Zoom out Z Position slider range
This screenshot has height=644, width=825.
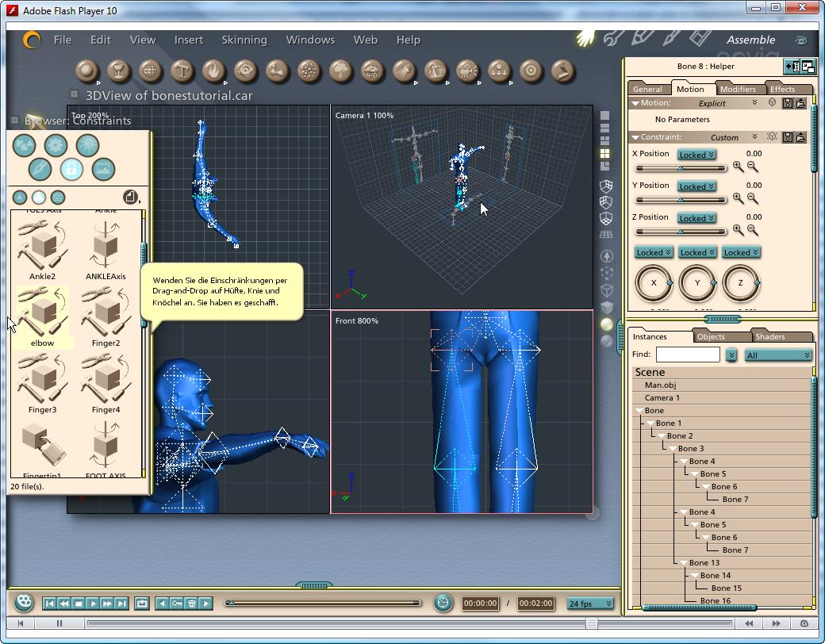[752, 230]
